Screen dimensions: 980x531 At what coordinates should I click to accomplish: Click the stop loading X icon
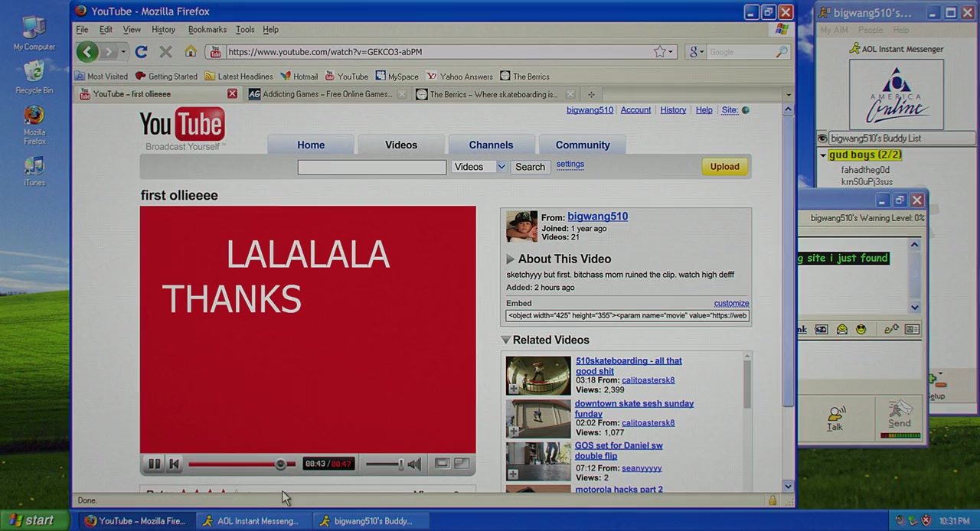165,52
